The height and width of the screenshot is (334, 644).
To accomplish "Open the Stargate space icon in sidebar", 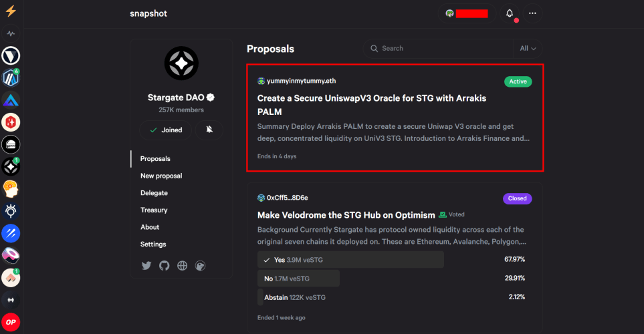I will coord(11,166).
